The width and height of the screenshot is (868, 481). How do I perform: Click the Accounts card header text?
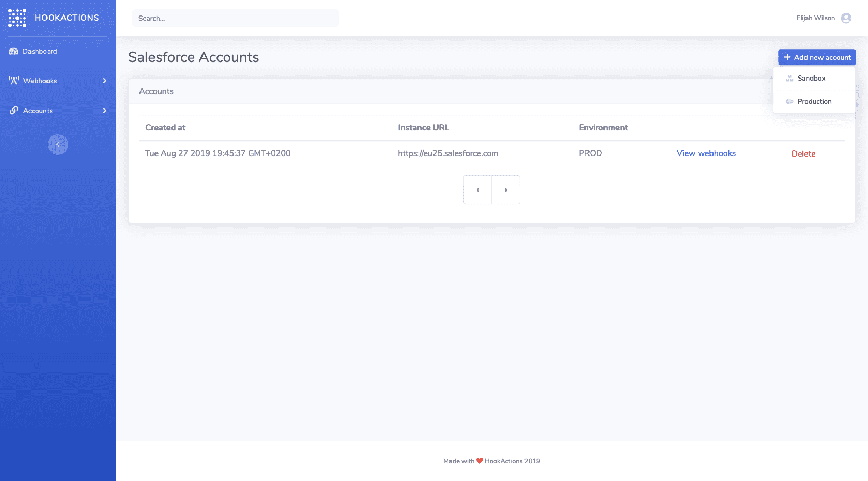(x=156, y=91)
